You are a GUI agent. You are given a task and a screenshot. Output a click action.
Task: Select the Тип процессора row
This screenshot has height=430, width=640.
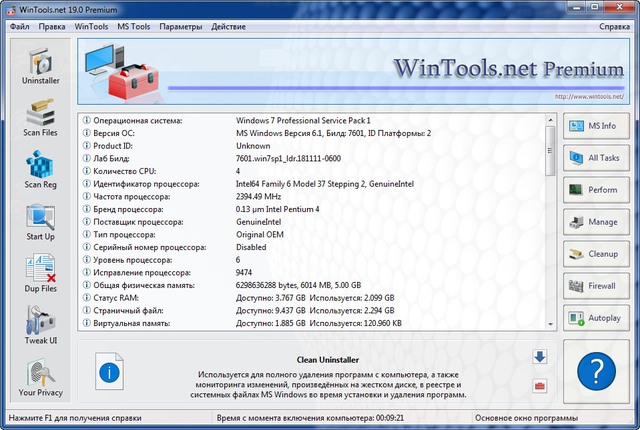(311, 234)
